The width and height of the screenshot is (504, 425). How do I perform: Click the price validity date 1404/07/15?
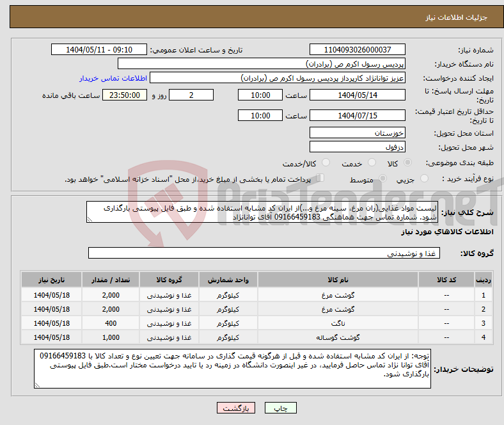(x=358, y=115)
